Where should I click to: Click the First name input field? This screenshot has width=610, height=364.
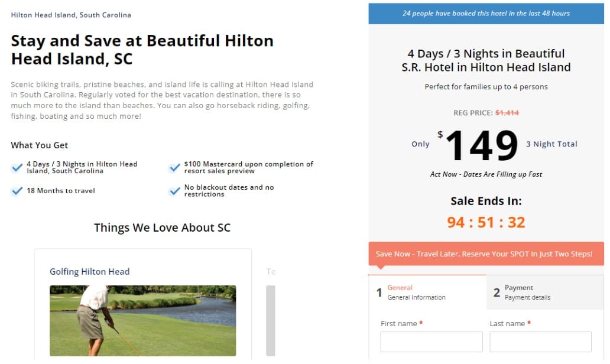(x=431, y=342)
